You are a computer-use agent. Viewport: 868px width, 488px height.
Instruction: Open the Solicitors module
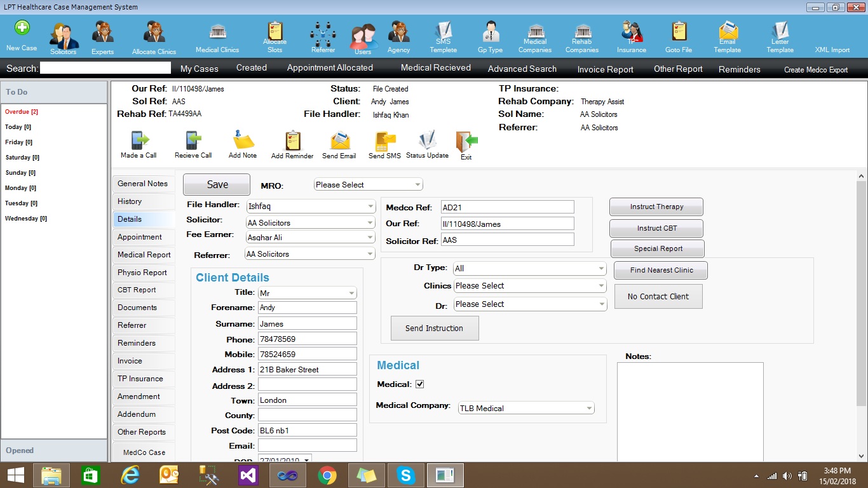[x=64, y=37]
